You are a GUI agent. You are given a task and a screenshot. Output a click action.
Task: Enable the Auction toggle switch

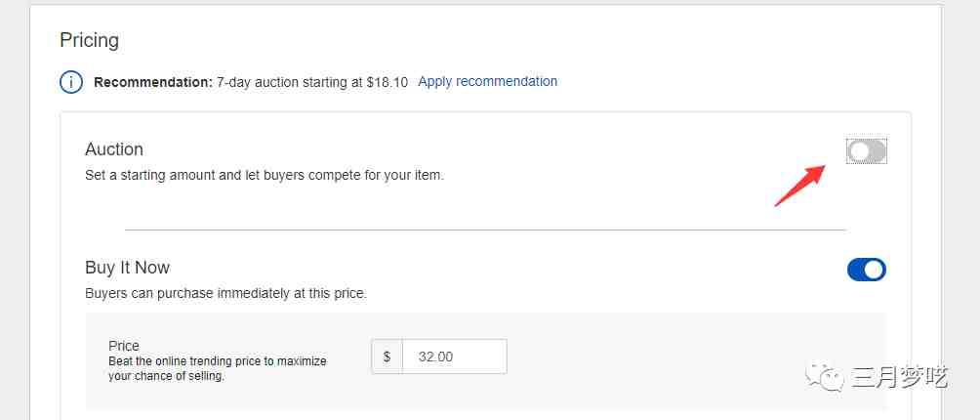pyautogui.click(x=866, y=151)
